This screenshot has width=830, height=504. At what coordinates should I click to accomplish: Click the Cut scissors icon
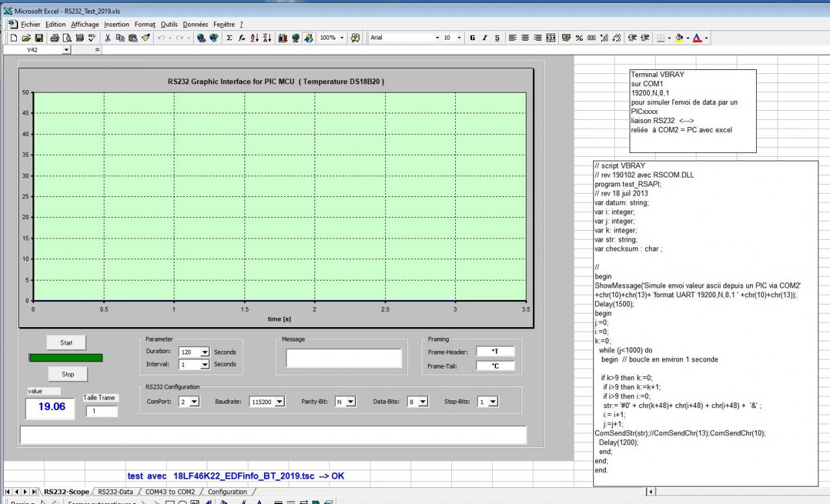click(x=108, y=38)
